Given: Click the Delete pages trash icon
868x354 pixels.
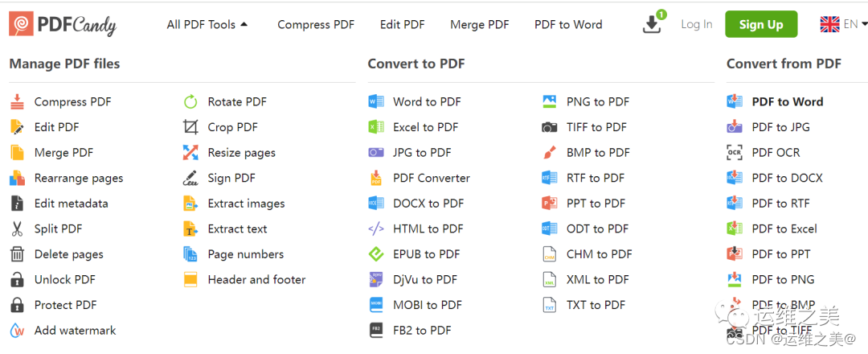Looking at the screenshot, I should 18,255.
